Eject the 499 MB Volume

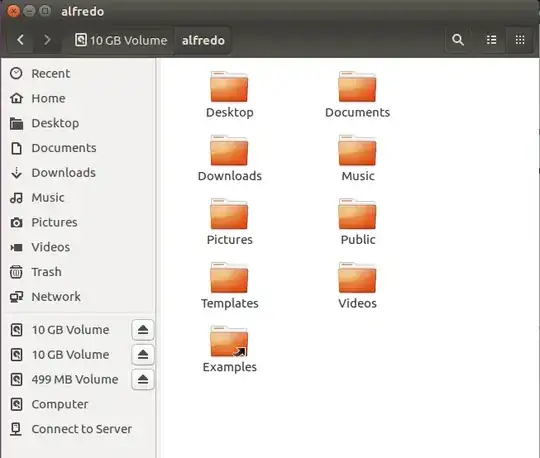click(143, 379)
